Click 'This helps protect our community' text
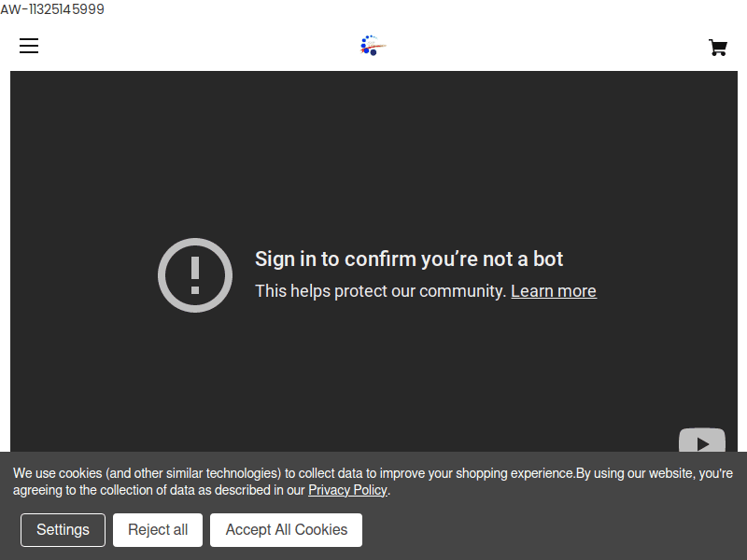Viewport: 747px width, 560px height. coord(381,291)
